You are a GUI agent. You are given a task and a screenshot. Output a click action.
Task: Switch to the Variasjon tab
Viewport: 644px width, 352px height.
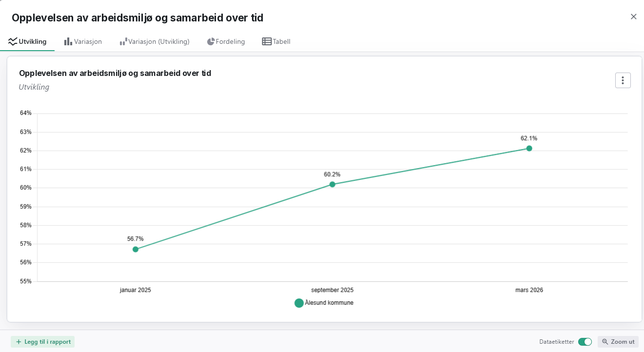tap(83, 41)
